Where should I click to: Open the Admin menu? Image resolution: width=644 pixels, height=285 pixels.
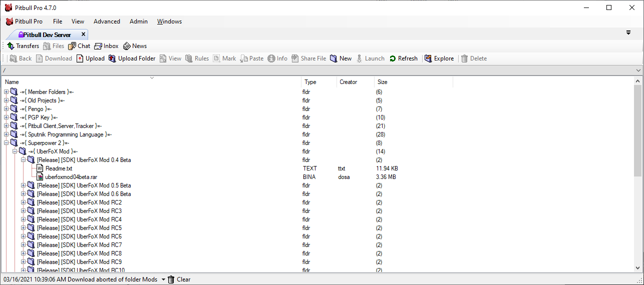coord(139,21)
